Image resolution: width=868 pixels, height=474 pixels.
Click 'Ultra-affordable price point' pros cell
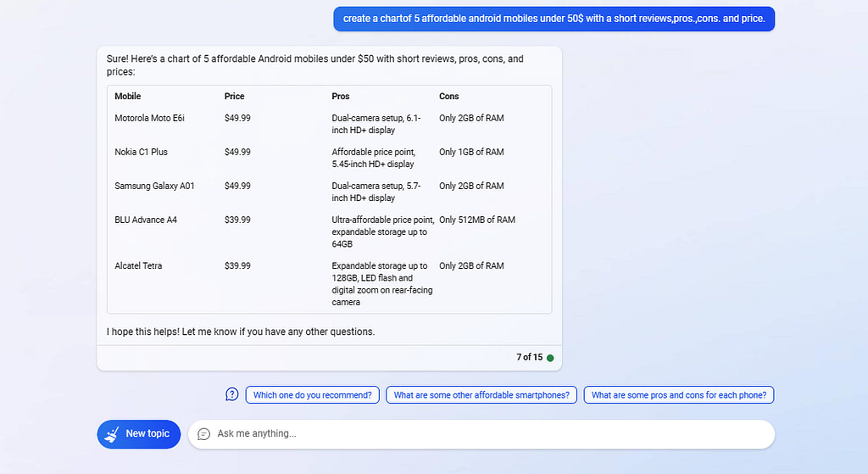(383, 232)
